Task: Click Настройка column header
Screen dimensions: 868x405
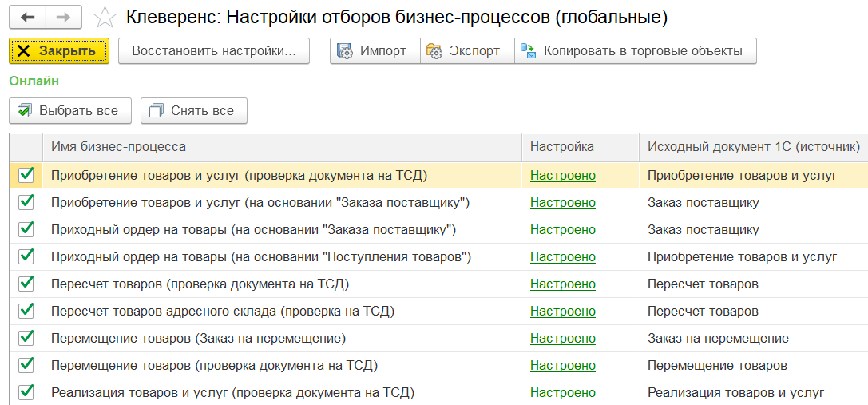Action: (581, 147)
